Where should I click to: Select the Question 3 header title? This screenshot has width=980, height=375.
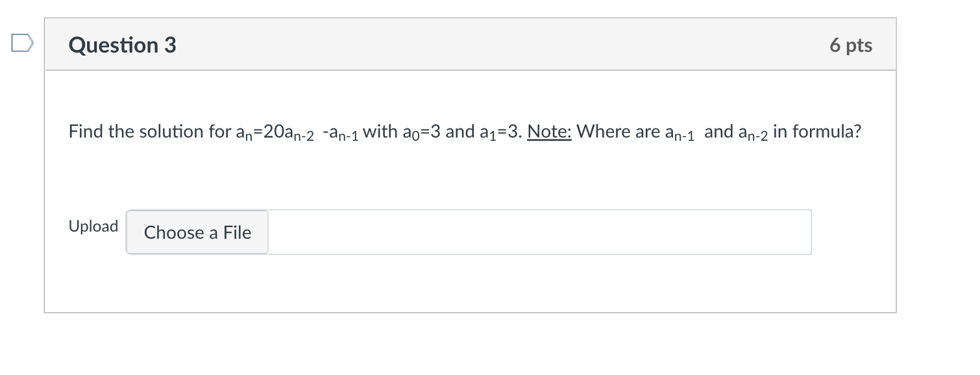coord(121,45)
